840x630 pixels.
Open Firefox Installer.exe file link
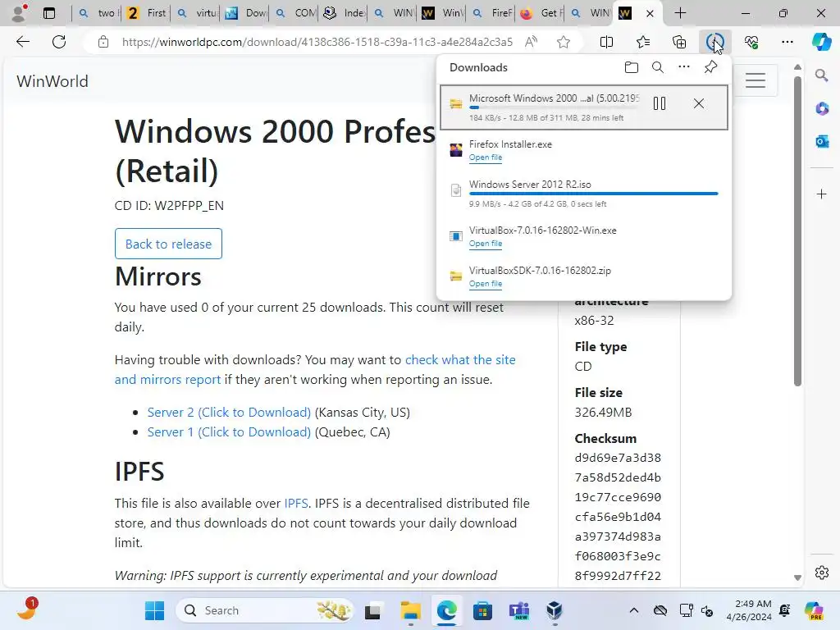pos(486,157)
